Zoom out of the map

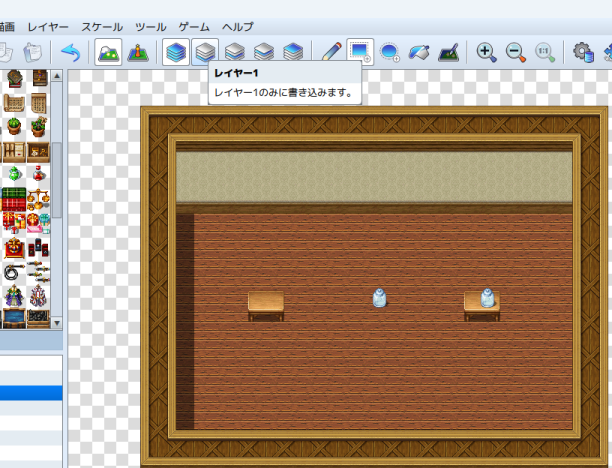click(x=516, y=52)
